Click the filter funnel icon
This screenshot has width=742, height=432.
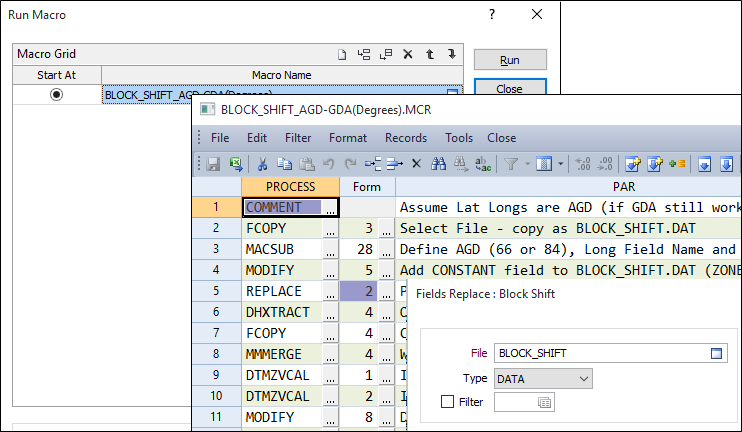tap(511, 164)
